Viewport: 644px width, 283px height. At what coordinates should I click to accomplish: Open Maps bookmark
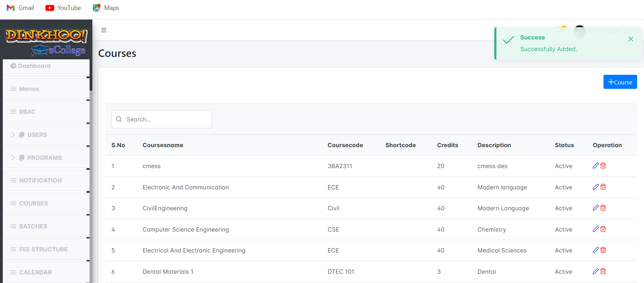[106, 8]
